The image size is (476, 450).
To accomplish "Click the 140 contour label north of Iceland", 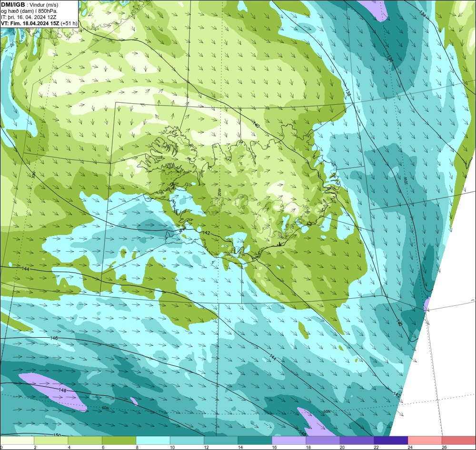I will tap(256, 124).
